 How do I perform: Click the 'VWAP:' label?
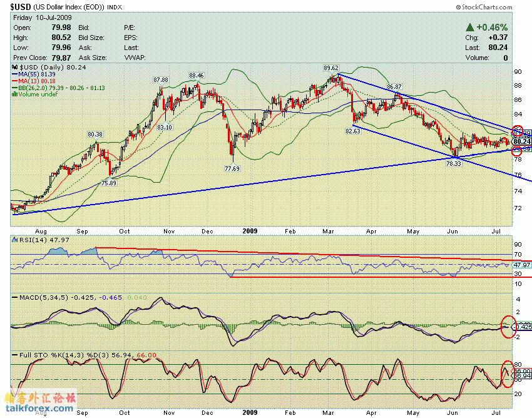[135, 58]
